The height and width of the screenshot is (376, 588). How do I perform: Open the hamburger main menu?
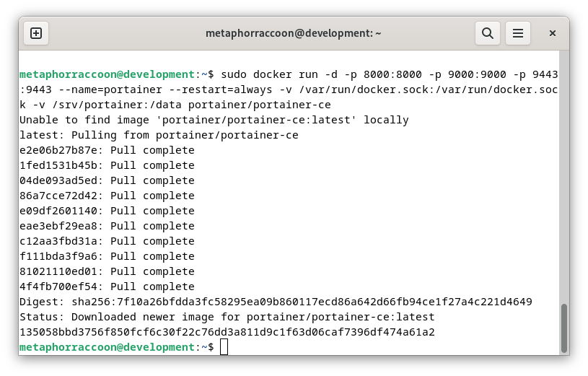point(517,33)
